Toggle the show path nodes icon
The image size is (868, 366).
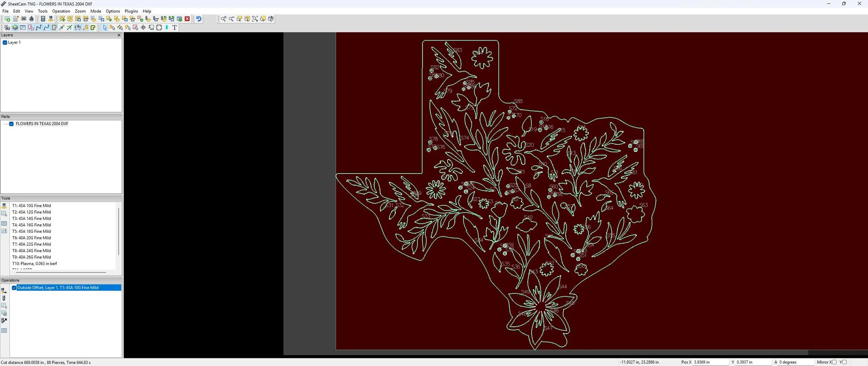tap(39, 27)
